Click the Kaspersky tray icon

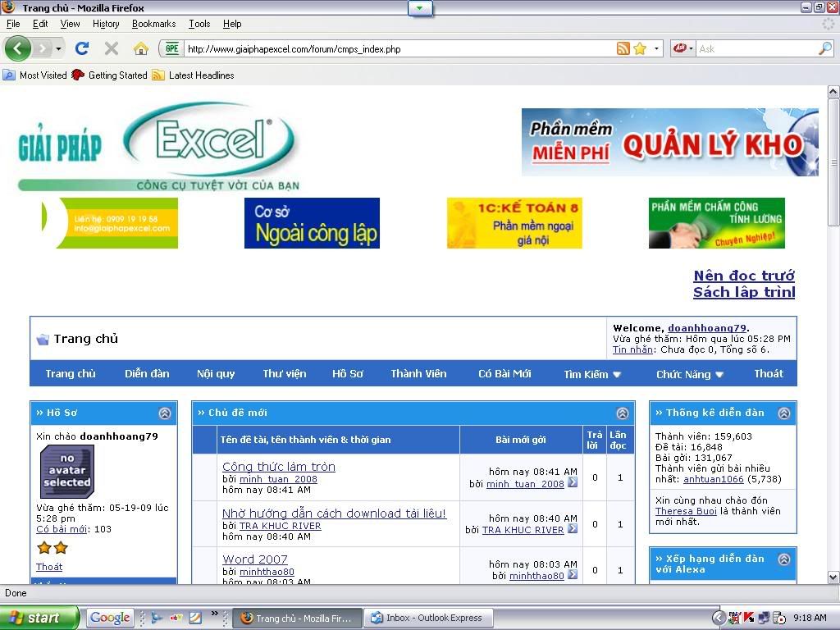click(x=749, y=618)
